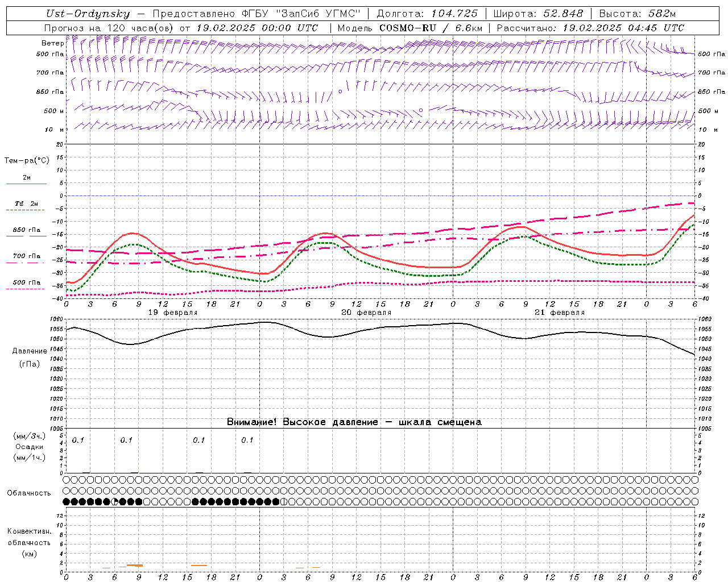
Task: Click the '(мм/1ч.)' precipitation unit label
Action: click(30, 458)
